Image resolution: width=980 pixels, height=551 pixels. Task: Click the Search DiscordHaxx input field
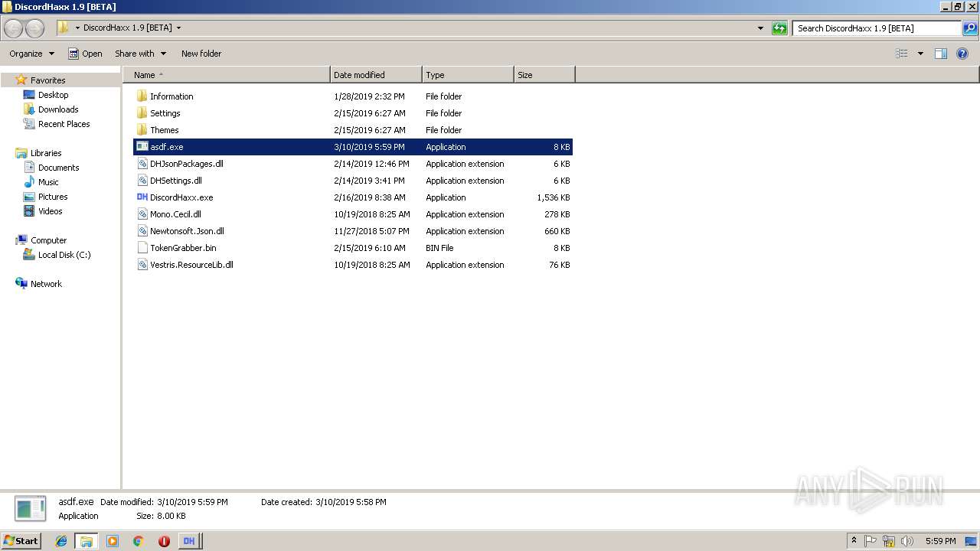876,28
